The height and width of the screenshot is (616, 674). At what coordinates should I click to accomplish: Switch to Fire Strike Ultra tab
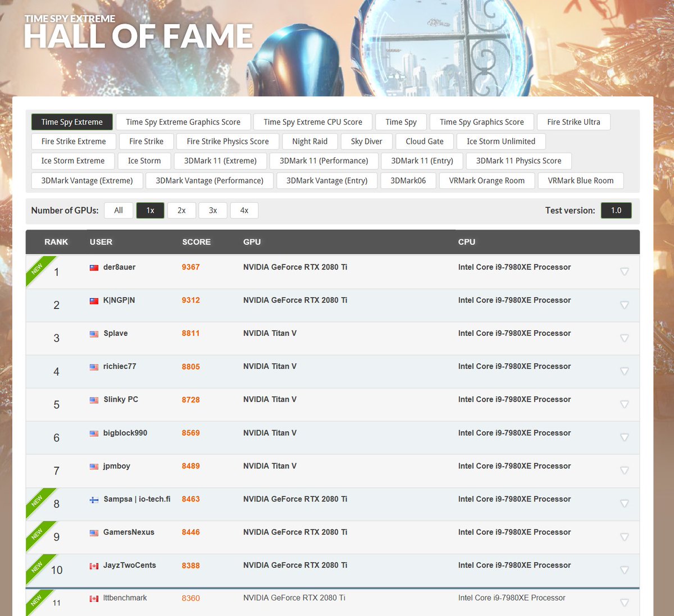click(573, 122)
